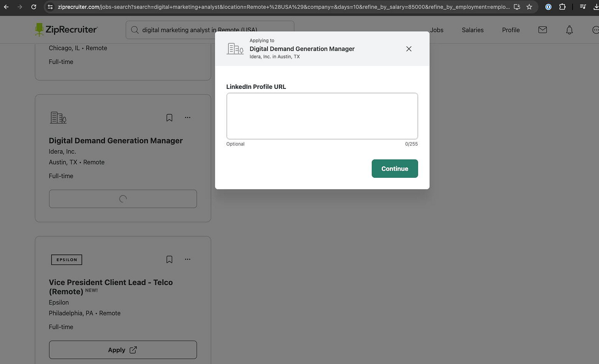The image size is (599, 364).
Task: Click the 'Chicago, IL • Remote' location text
Action: click(78, 48)
